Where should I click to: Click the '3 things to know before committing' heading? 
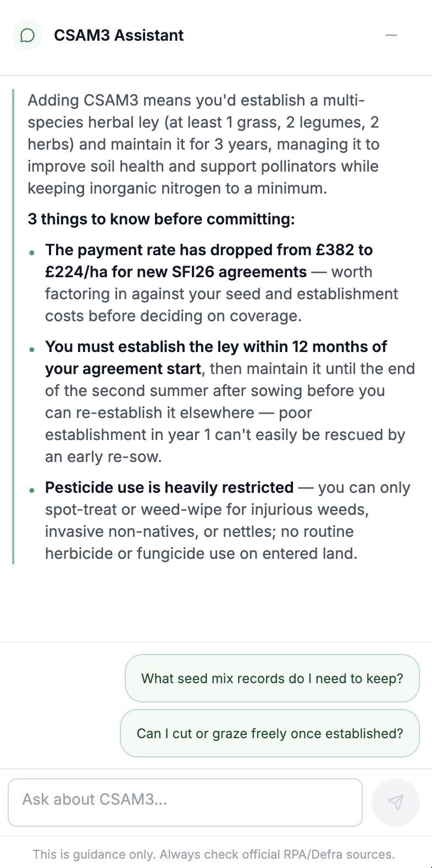tap(161, 219)
